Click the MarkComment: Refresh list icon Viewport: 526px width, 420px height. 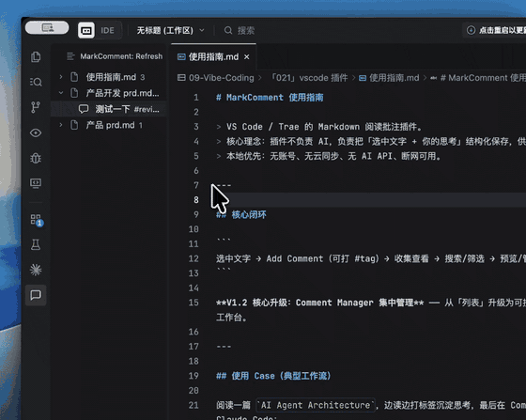[70, 56]
